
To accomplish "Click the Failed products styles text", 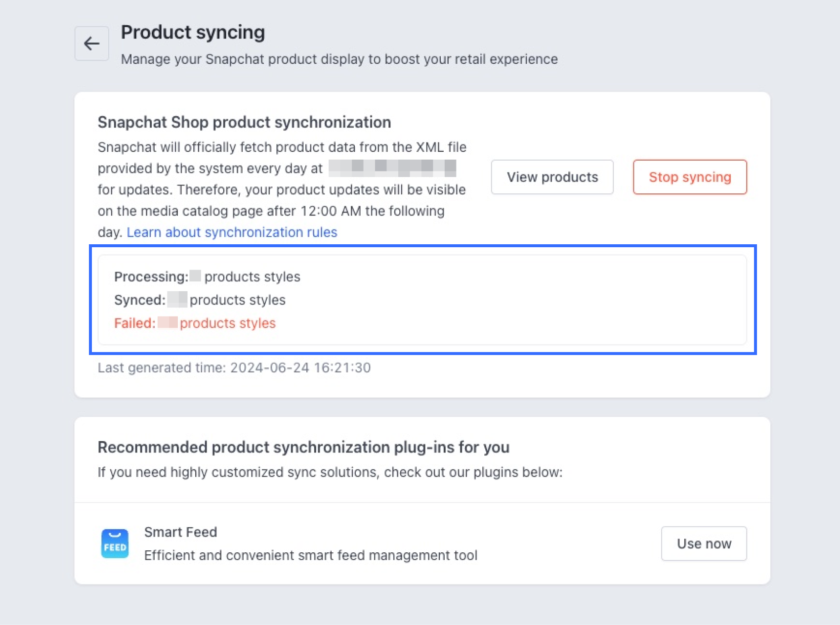I will coord(227,323).
